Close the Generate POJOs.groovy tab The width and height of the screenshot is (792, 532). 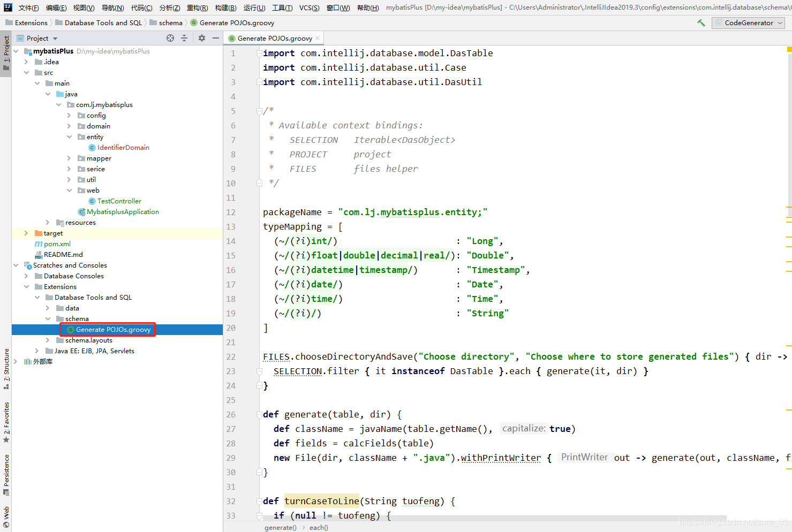(318, 38)
